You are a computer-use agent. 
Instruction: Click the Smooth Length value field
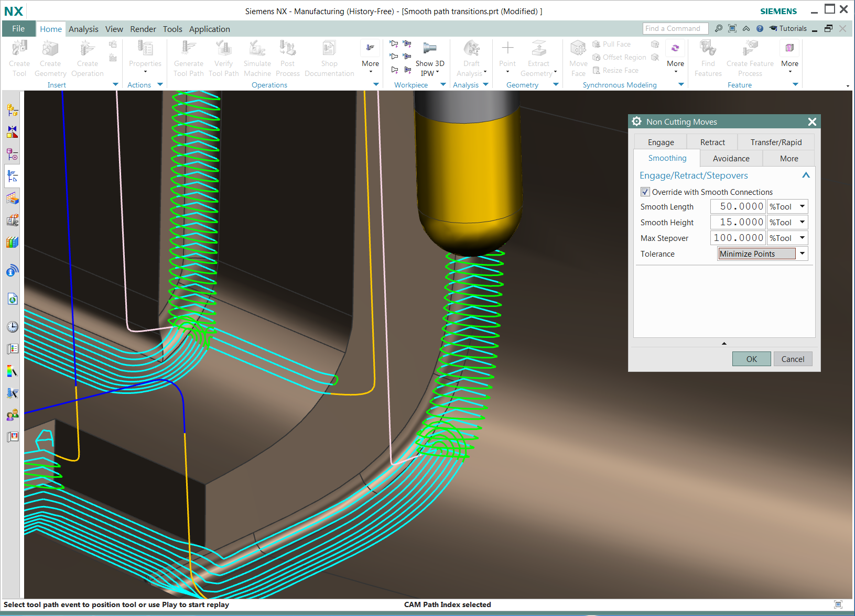pos(738,206)
